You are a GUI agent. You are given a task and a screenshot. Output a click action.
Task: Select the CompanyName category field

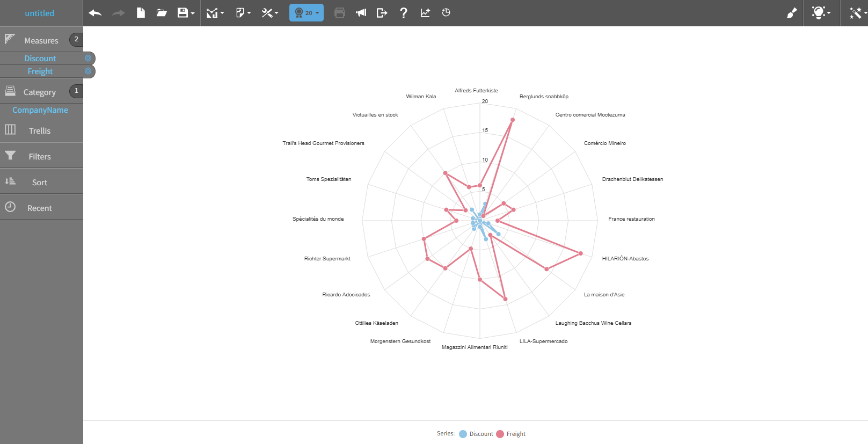(40, 110)
